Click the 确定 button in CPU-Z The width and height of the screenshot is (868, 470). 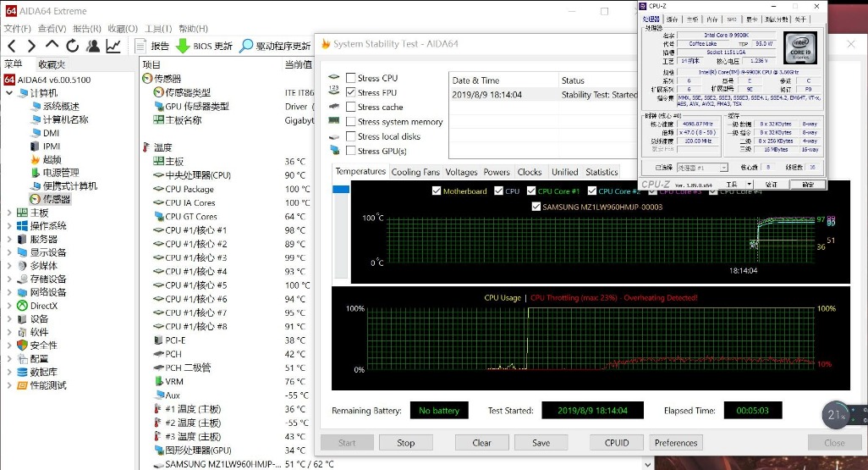(808, 185)
